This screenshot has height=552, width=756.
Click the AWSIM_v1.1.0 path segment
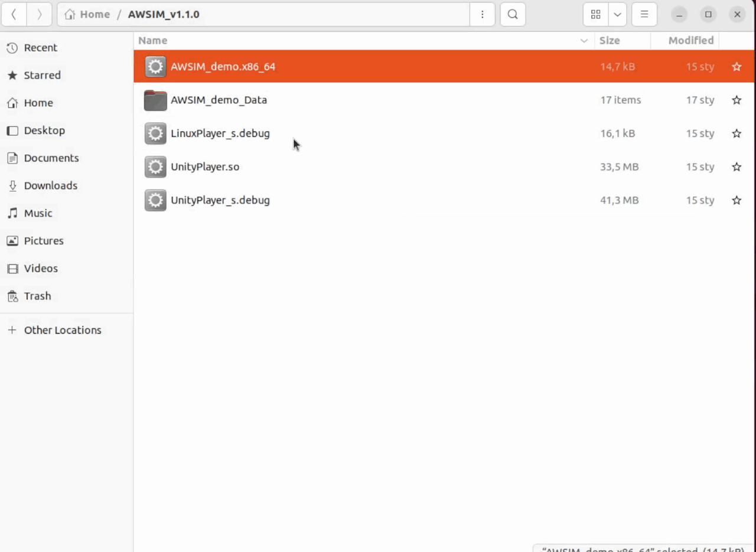[164, 14]
